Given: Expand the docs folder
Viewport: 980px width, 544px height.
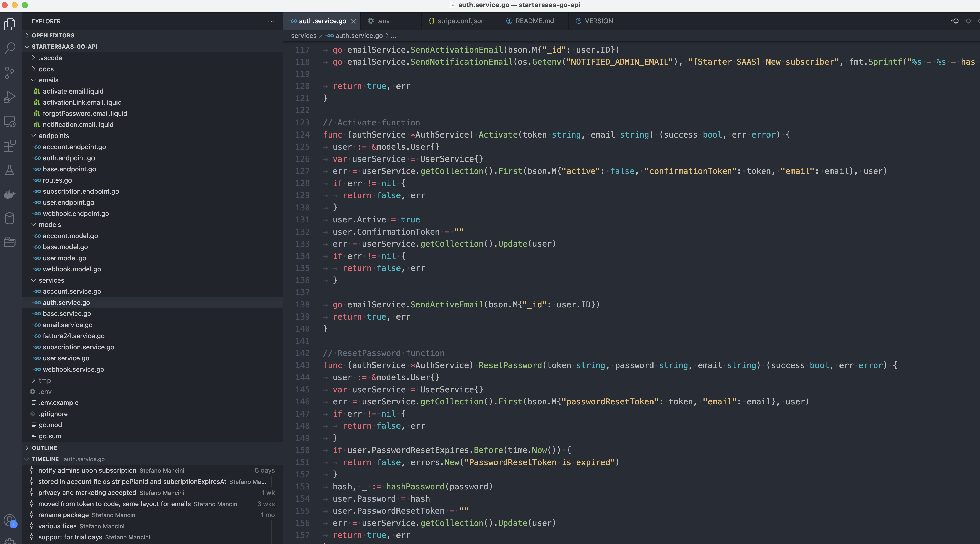Looking at the screenshot, I should [33, 69].
